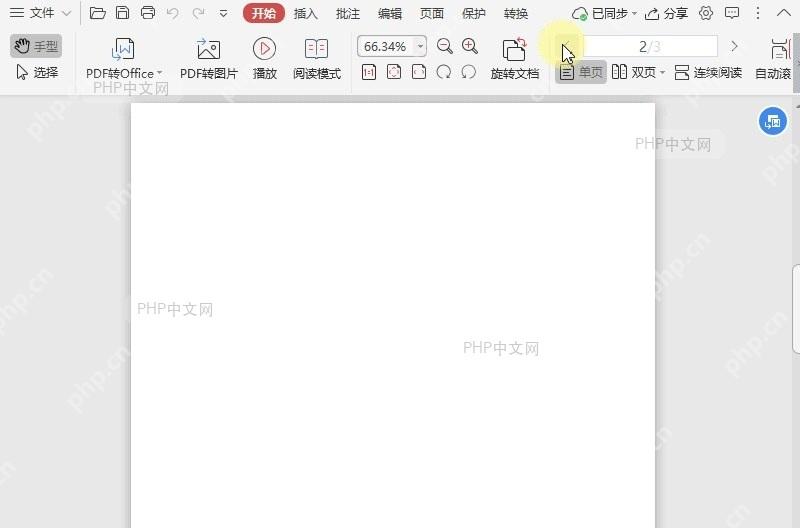Expand the PDF转Office dropdown arrow

click(159, 73)
